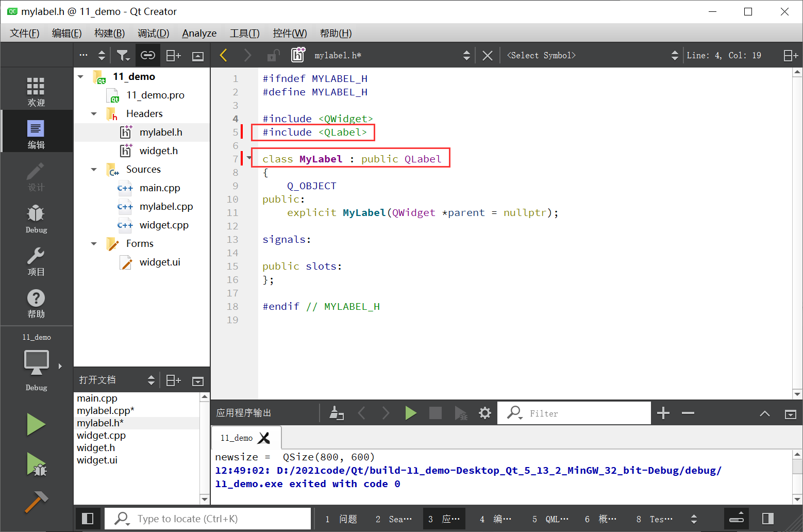Clear application output with broom icon

coord(337,413)
